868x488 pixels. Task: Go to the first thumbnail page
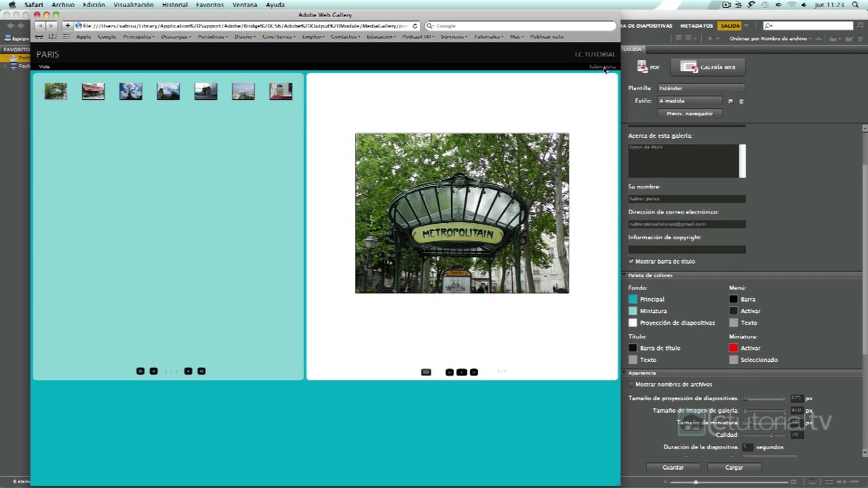[140, 371]
